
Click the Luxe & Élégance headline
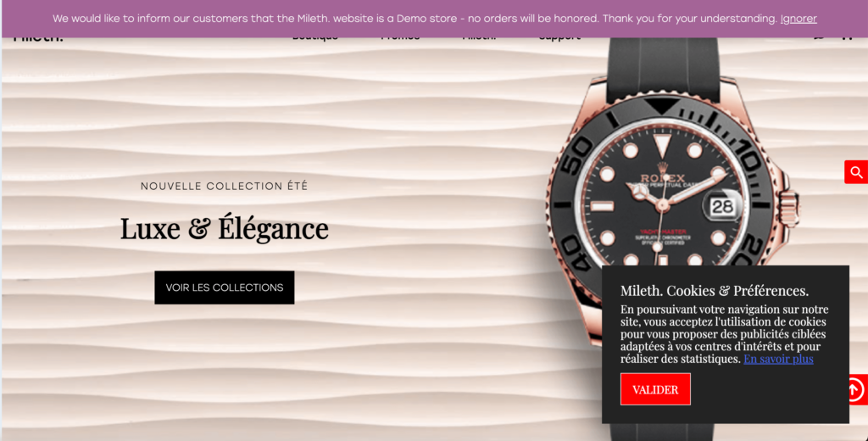pyautogui.click(x=224, y=227)
